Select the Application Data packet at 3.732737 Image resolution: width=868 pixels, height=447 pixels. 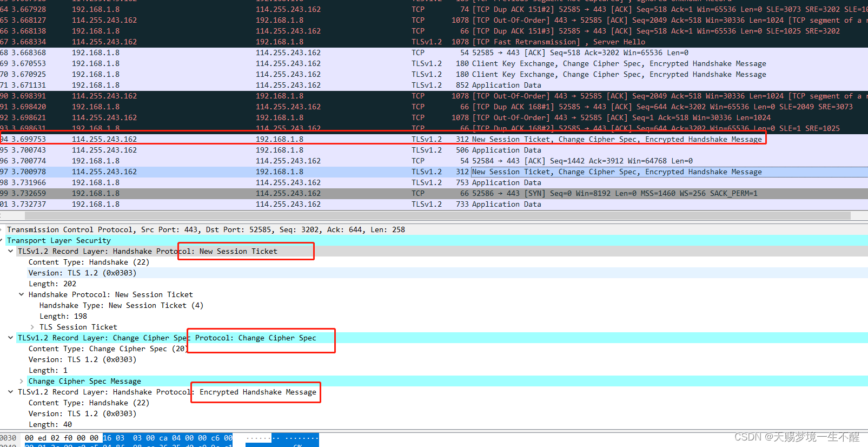tap(434, 204)
